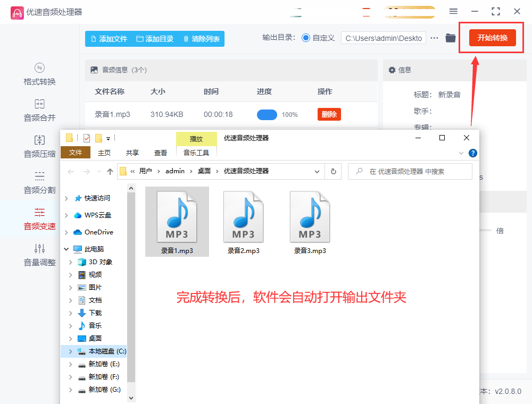Open 图片 folder in navigation pane

(95, 288)
